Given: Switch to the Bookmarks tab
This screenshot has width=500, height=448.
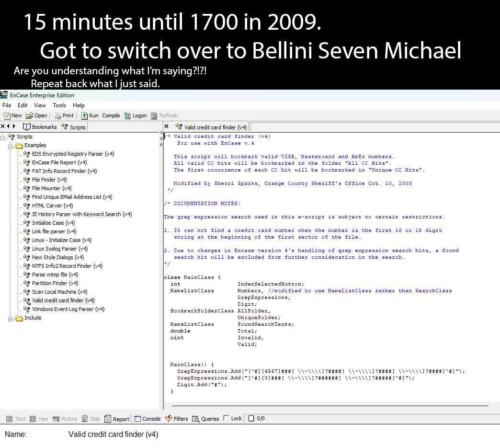Looking at the screenshot, I should [x=40, y=127].
